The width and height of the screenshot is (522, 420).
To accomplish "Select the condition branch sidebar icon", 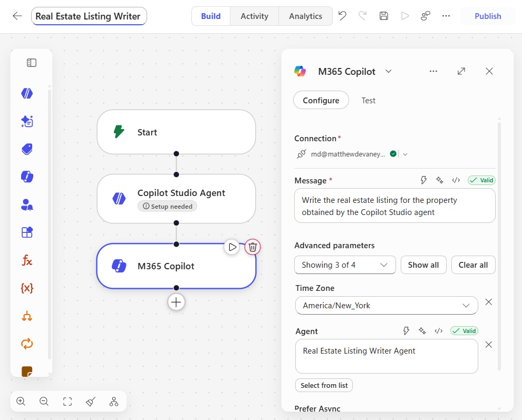I will [27, 316].
